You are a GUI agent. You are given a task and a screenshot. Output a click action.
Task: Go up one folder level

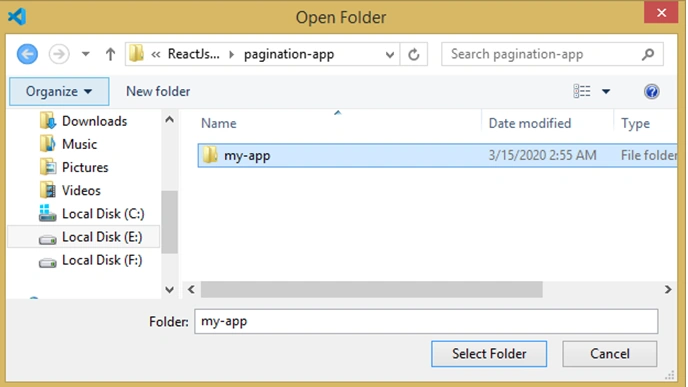[x=111, y=54]
